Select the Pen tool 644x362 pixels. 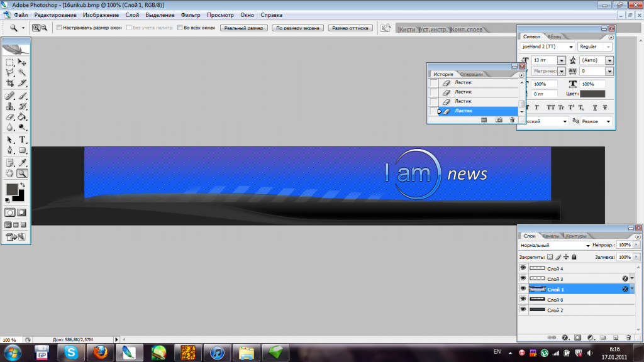tap(10, 150)
